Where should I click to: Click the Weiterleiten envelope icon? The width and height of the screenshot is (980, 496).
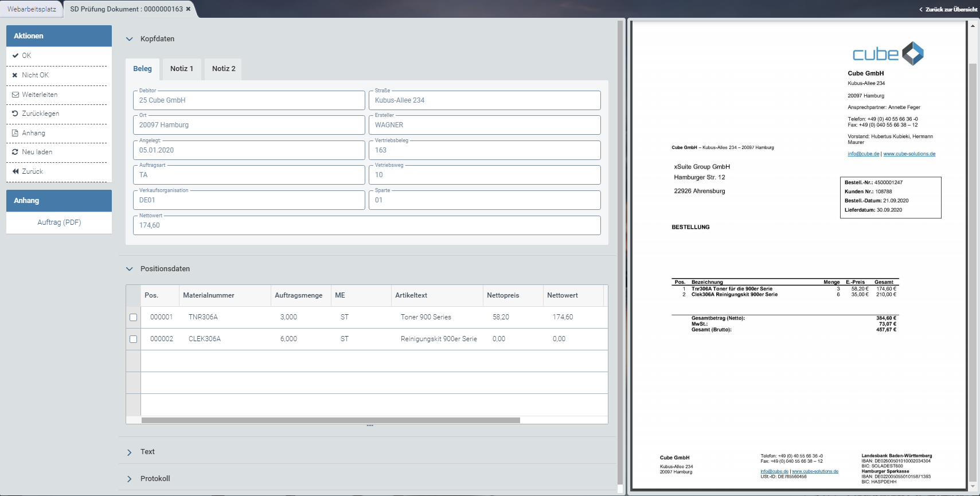15,95
